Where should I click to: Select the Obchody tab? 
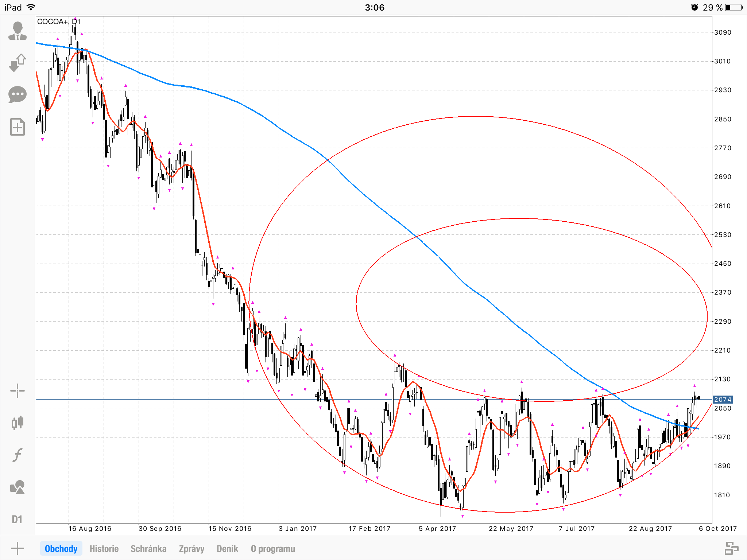(x=61, y=549)
